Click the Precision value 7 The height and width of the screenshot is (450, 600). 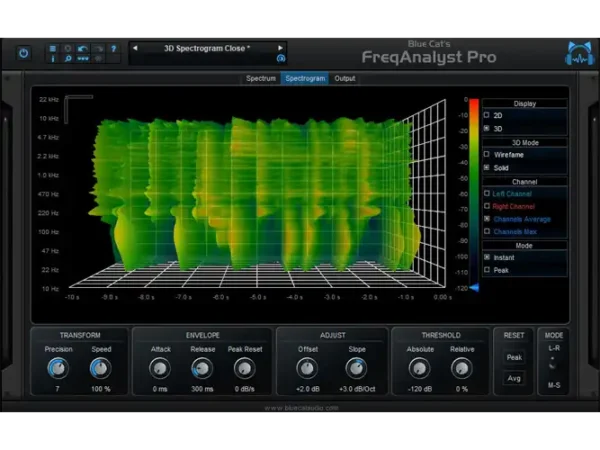(x=57, y=389)
